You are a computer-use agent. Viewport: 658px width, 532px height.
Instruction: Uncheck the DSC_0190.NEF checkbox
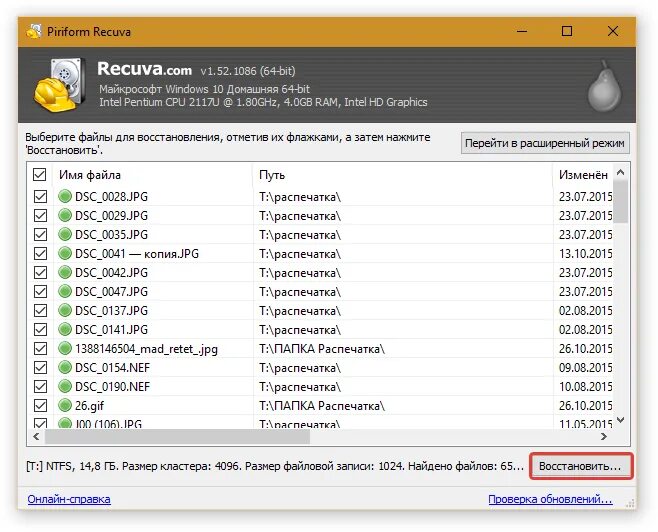pos(40,386)
